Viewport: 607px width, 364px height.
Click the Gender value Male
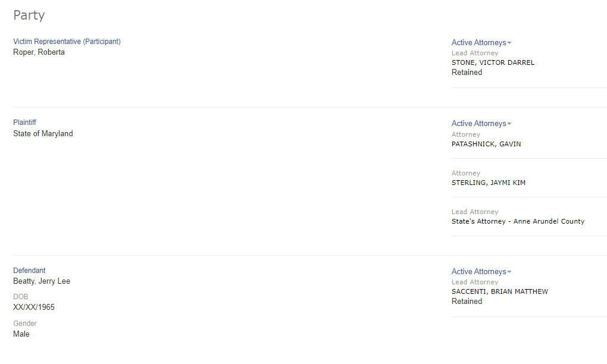21,334
